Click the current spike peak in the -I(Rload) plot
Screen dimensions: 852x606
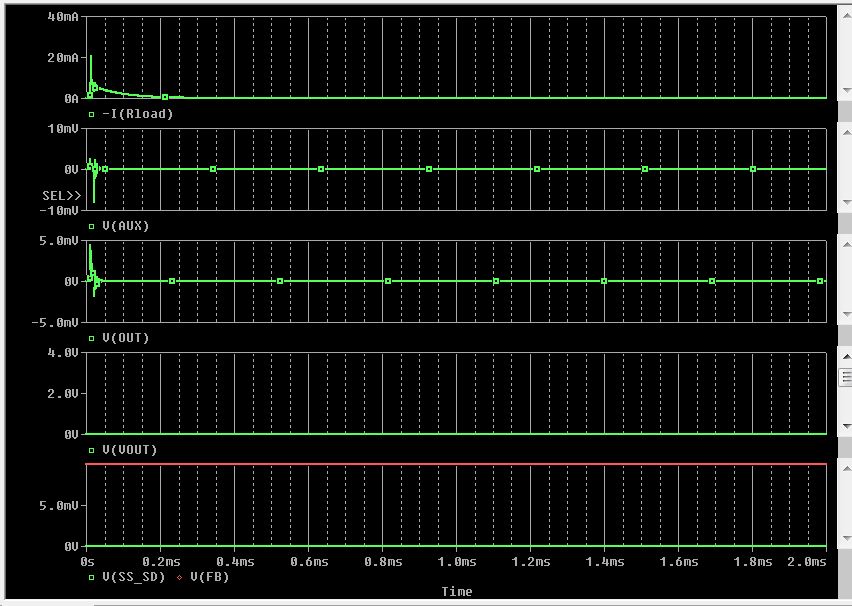click(91, 57)
